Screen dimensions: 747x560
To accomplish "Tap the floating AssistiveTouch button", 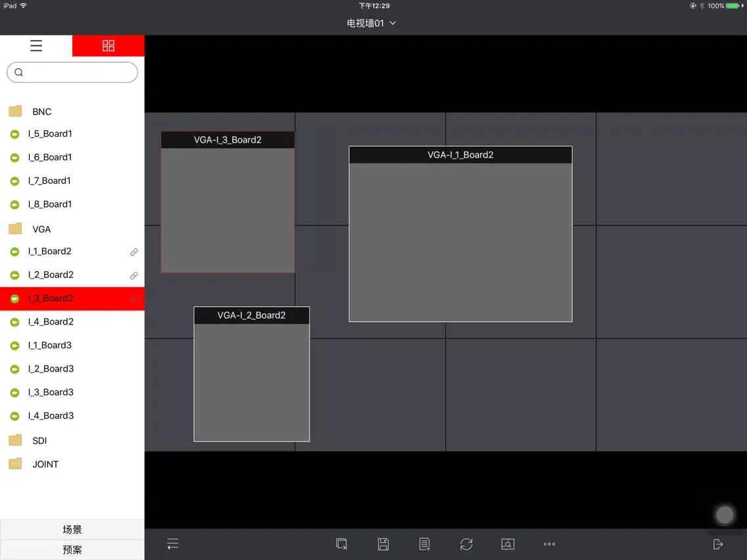I will (725, 515).
